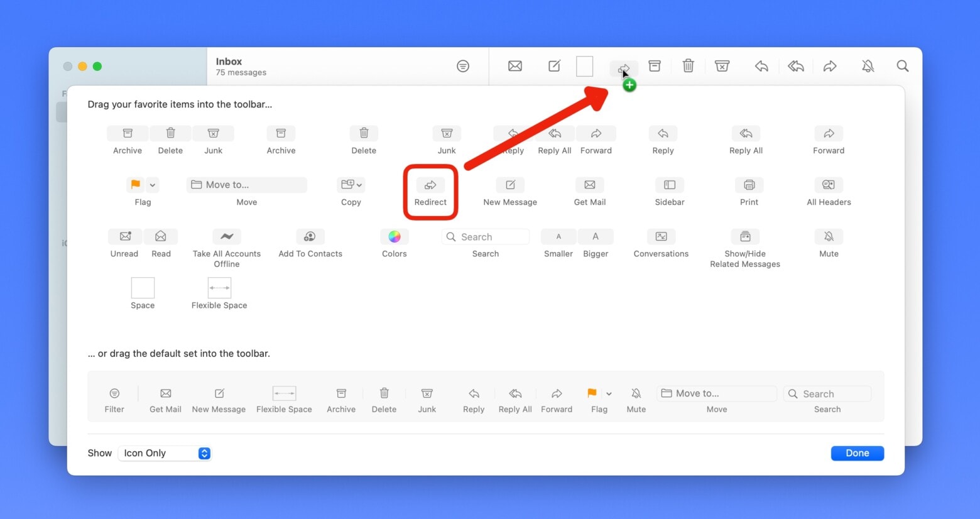Click the Junk icon in the default set
Image resolution: width=980 pixels, height=519 pixels.
coord(427,393)
